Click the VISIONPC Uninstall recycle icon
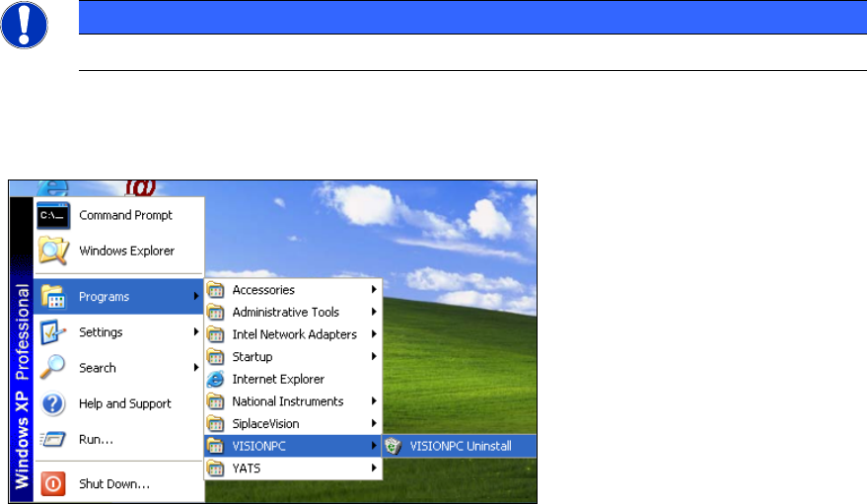This screenshot has height=504, width=867. coord(394,446)
